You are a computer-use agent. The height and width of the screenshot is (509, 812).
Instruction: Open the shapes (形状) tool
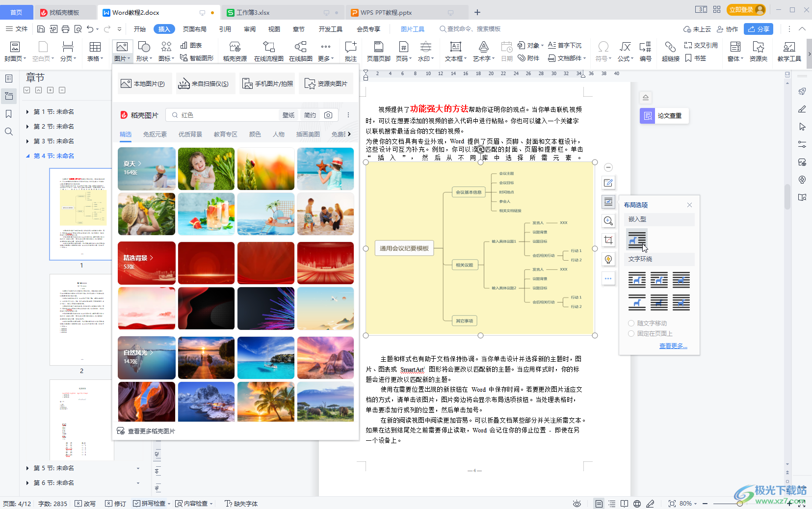(144, 52)
